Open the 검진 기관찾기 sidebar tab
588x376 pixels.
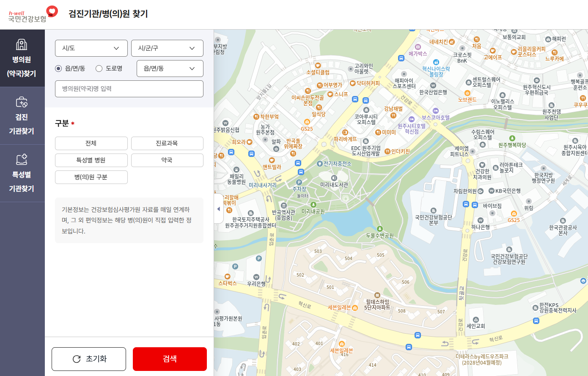[22, 116]
